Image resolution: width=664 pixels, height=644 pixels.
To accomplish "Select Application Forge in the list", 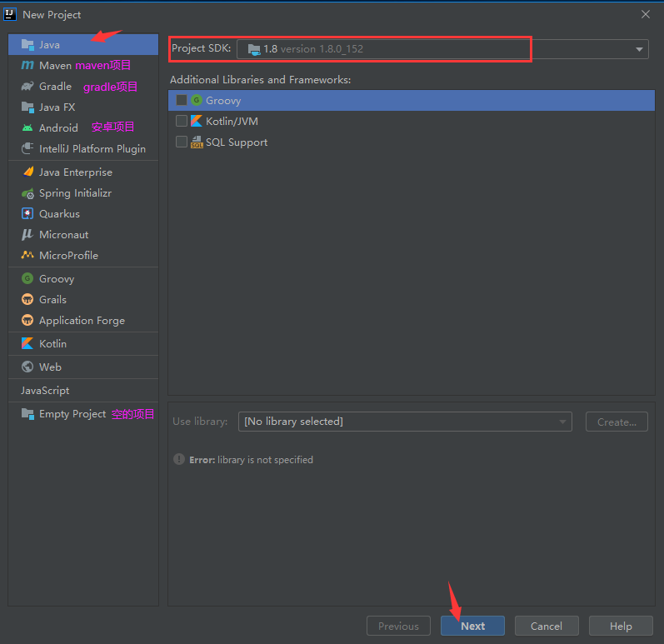I will (83, 320).
